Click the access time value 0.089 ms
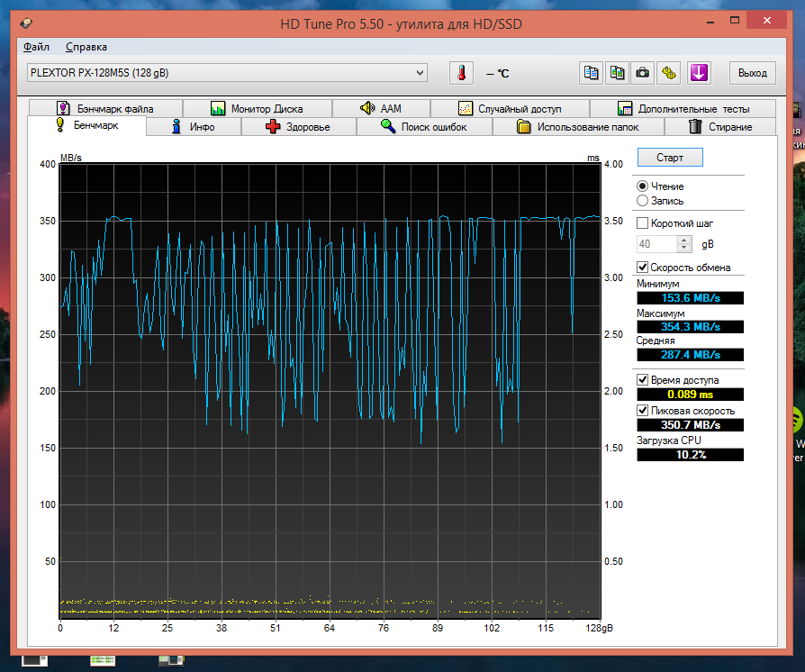Image resolution: width=805 pixels, height=672 pixels. [690, 394]
